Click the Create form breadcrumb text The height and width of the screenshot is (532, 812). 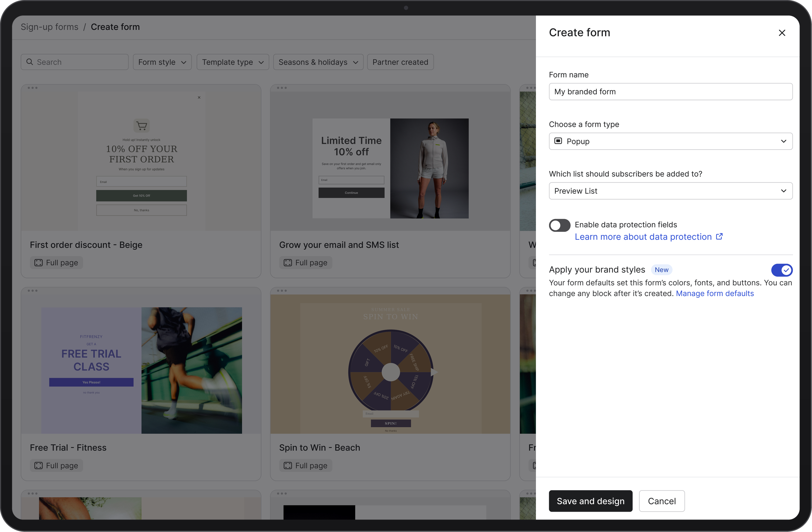pos(115,27)
